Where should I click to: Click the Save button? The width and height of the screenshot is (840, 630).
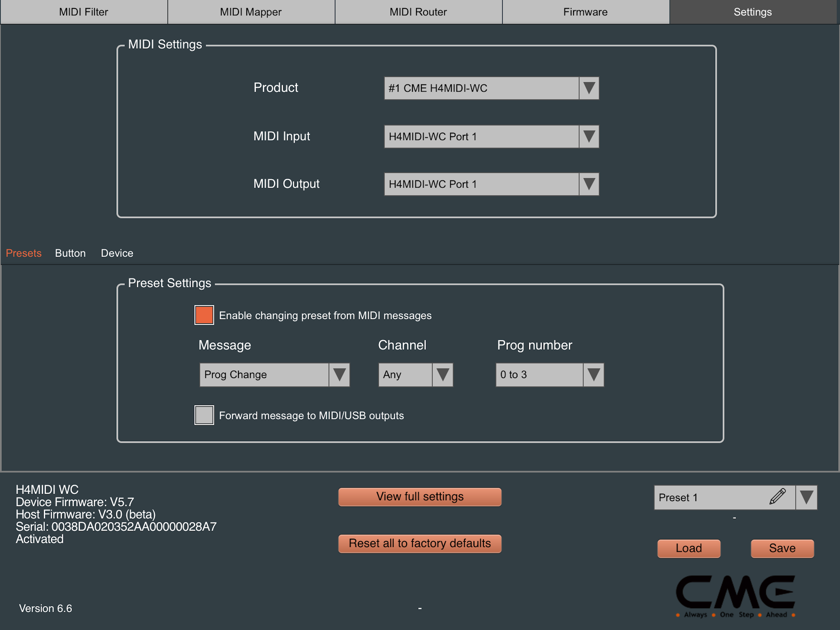click(x=782, y=548)
